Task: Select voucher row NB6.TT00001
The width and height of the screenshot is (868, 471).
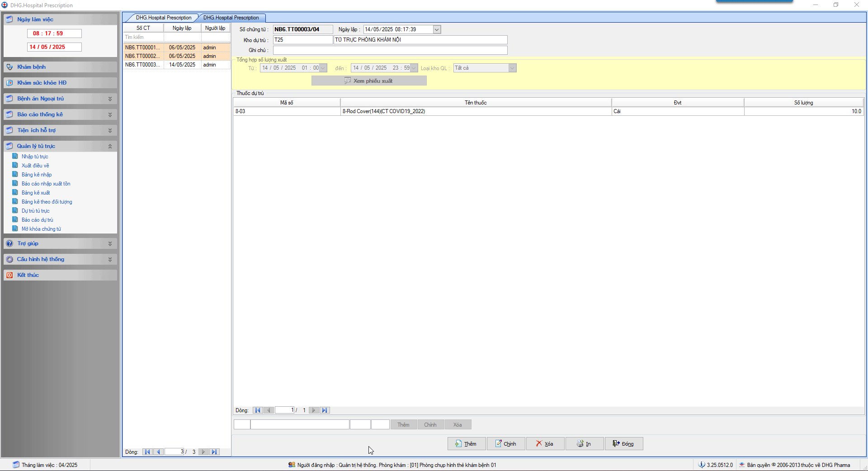Action: tap(177, 48)
